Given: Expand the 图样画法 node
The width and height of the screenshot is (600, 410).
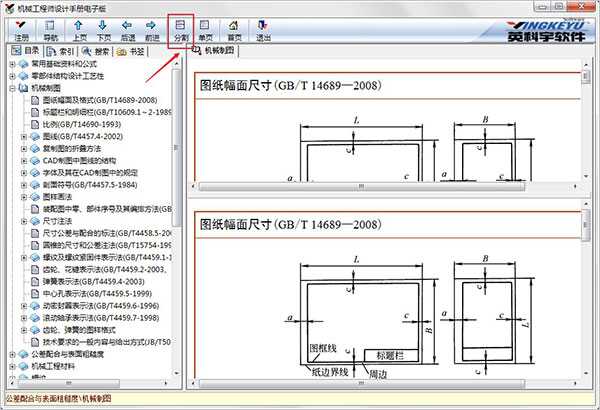Looking at the screenshot, I should (24, 197).
